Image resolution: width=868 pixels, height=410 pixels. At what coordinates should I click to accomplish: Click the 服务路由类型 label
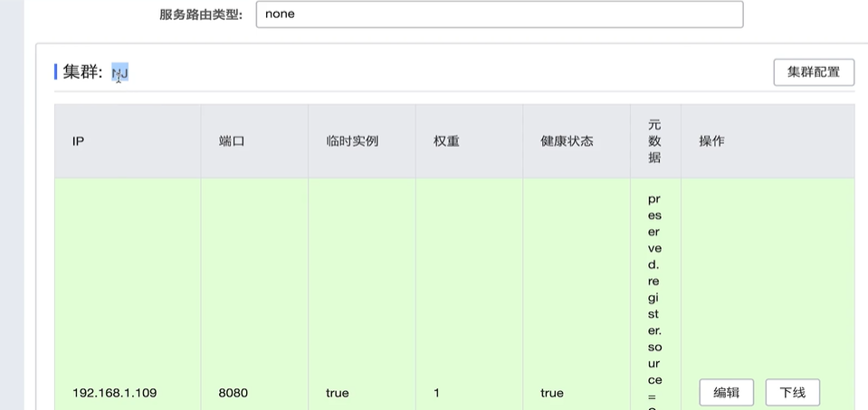(x=201, y=14)
